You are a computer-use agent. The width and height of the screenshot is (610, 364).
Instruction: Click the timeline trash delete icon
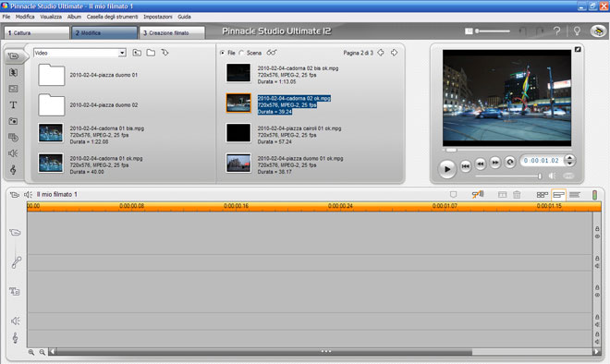[517, 194]
